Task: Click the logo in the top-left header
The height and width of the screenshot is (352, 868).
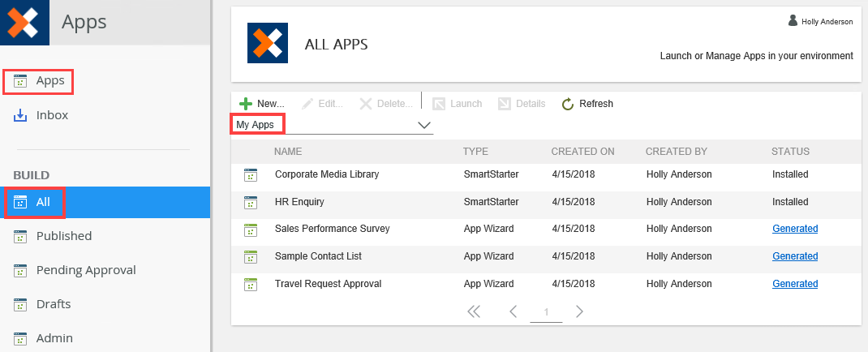Action: click(x=24, y=21)
